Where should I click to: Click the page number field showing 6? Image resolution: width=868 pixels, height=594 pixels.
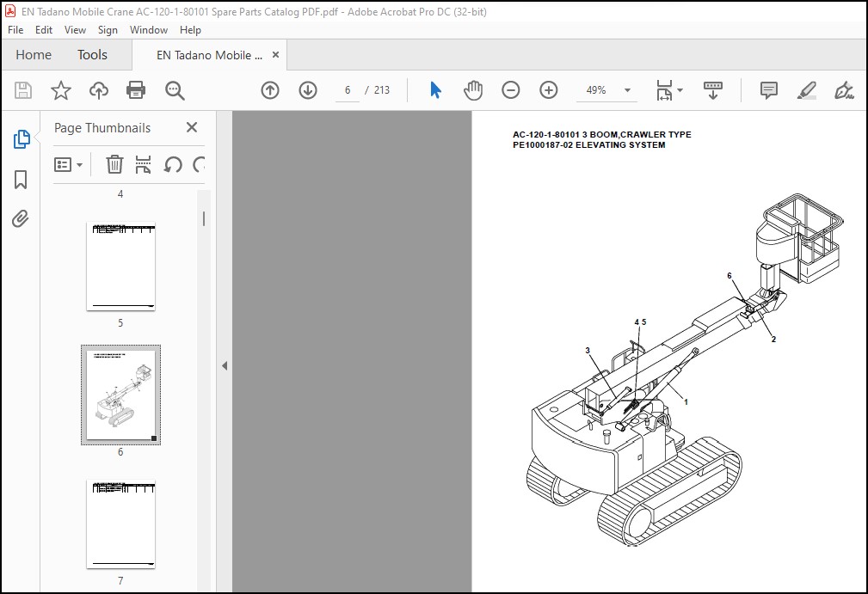348,90
